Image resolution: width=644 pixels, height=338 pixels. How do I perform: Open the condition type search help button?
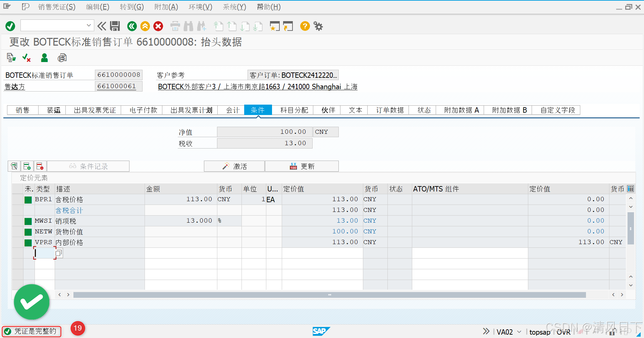59,253
